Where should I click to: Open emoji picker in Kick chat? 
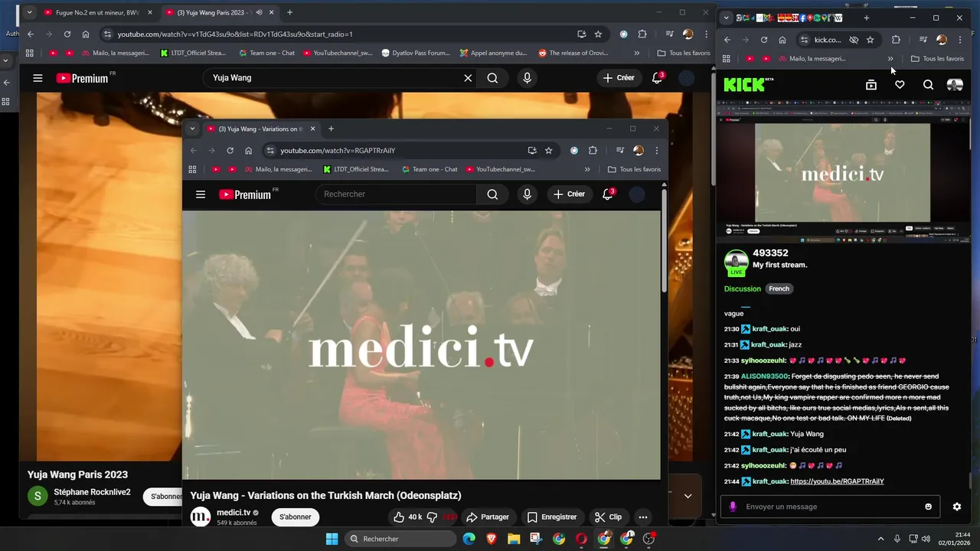pyautogui.click(x=929, y=507)
